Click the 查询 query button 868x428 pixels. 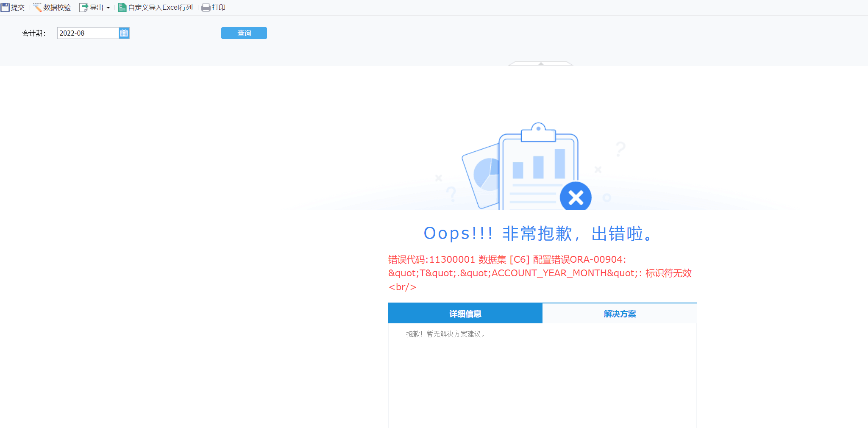pos(244,33)
